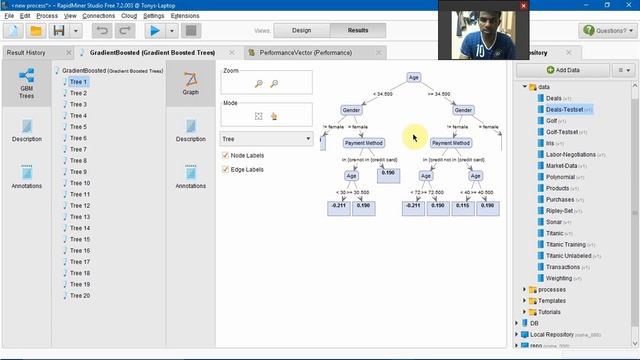This screenshot has width=640, height=360.
Task: Open the tree Description icon beside Graph
Action: (191, 131)
